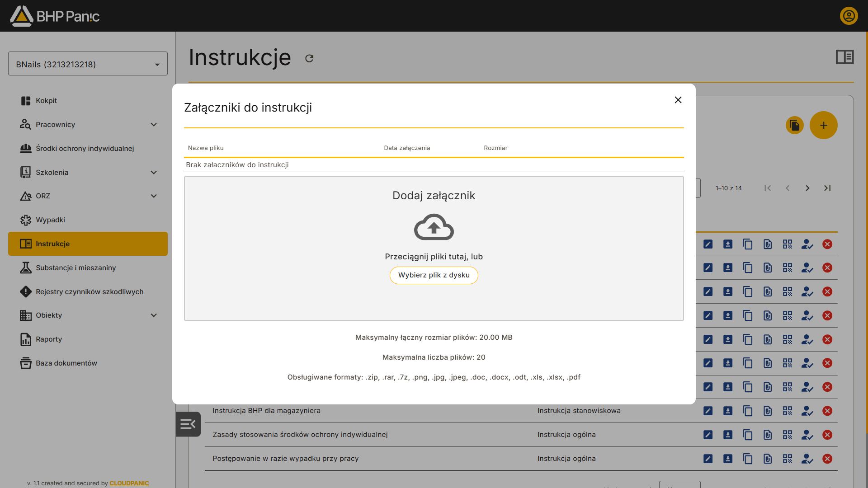Open Baza dokumentów in the sidebar
Image resolution: width=868 pixels, height=488 pixels.
(88, 363)
